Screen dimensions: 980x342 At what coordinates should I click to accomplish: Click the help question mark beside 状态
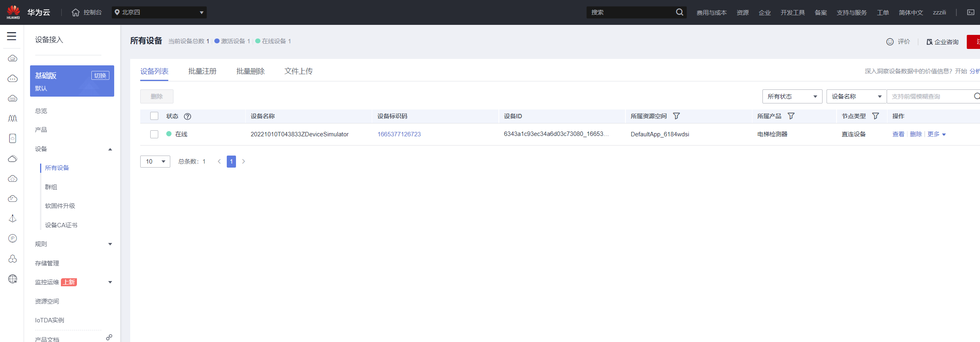pyautogui.click(x=187, y=116)
